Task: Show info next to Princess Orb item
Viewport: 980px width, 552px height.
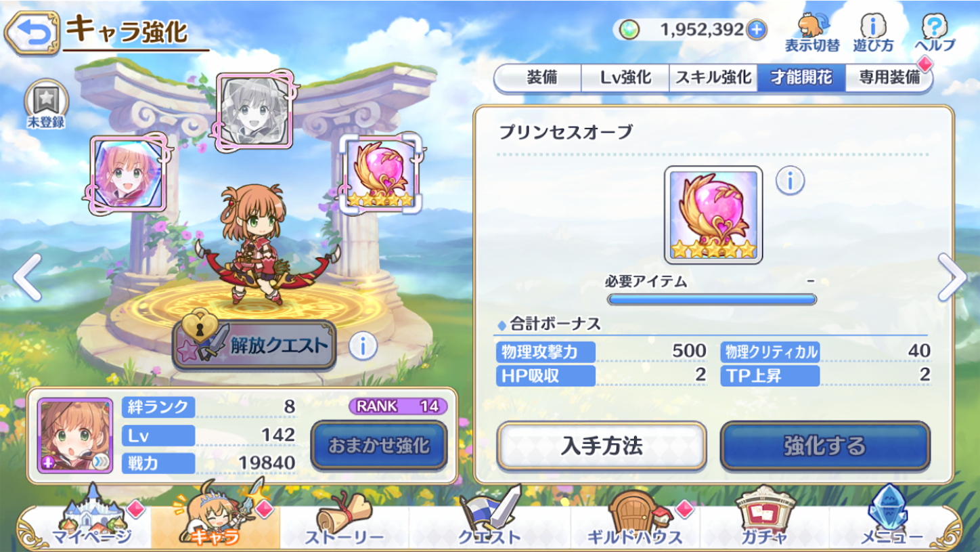Action: click(790, 182)
